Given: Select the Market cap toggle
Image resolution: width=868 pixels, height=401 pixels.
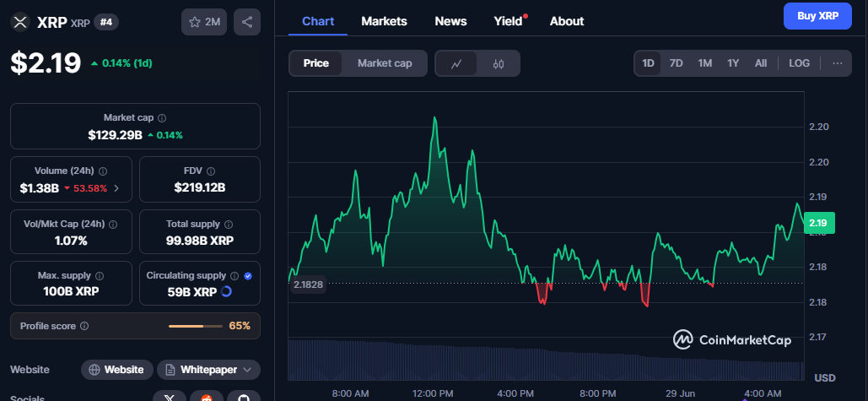Looking at the screenshot, I should click(385, 63).
